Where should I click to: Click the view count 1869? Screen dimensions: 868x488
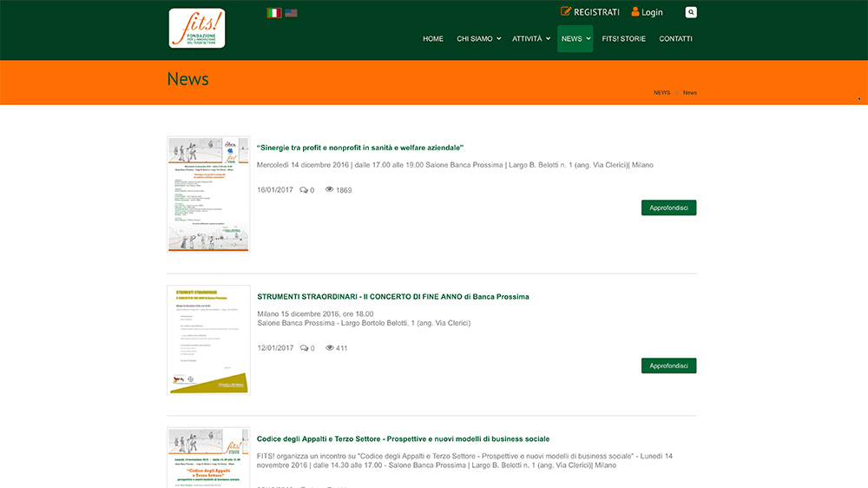click(344, 190)
